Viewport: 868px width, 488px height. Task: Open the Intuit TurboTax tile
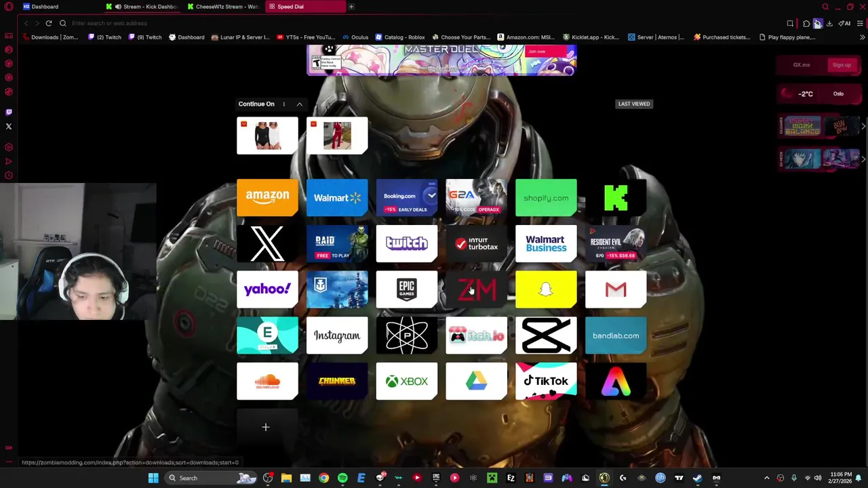point(476,243)
